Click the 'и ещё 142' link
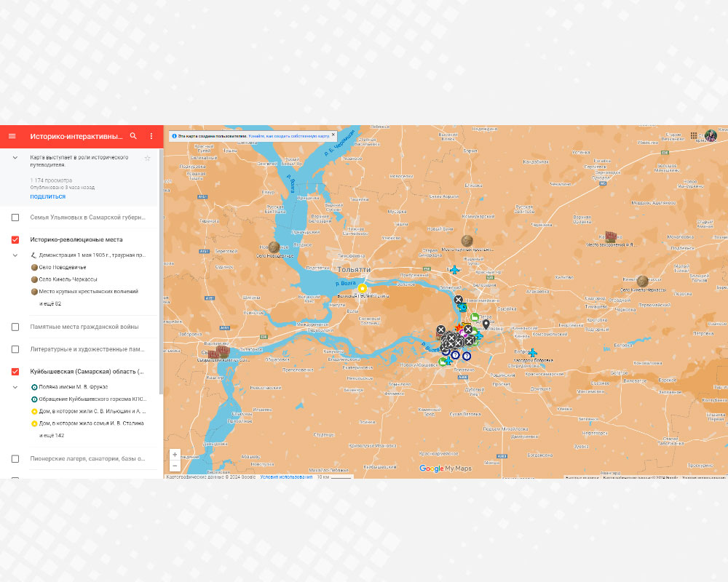The width and height of the screenshot is (728, 582). click(52, 435)
